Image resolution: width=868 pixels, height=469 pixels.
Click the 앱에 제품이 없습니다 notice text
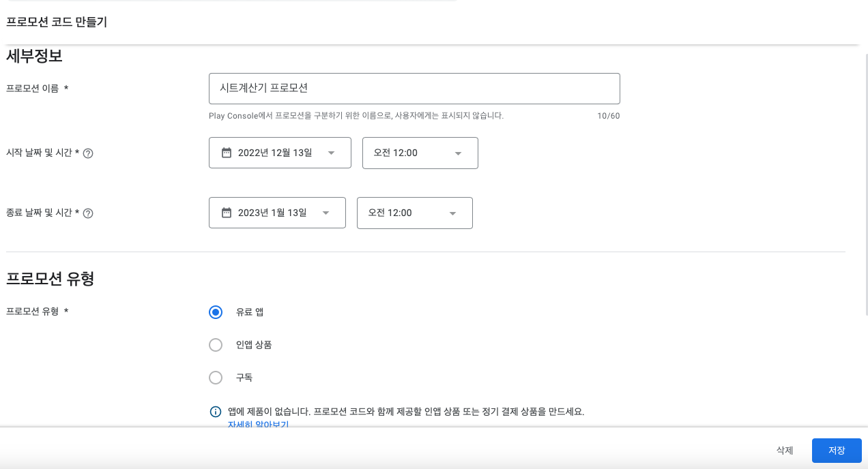tap(406, 412)
